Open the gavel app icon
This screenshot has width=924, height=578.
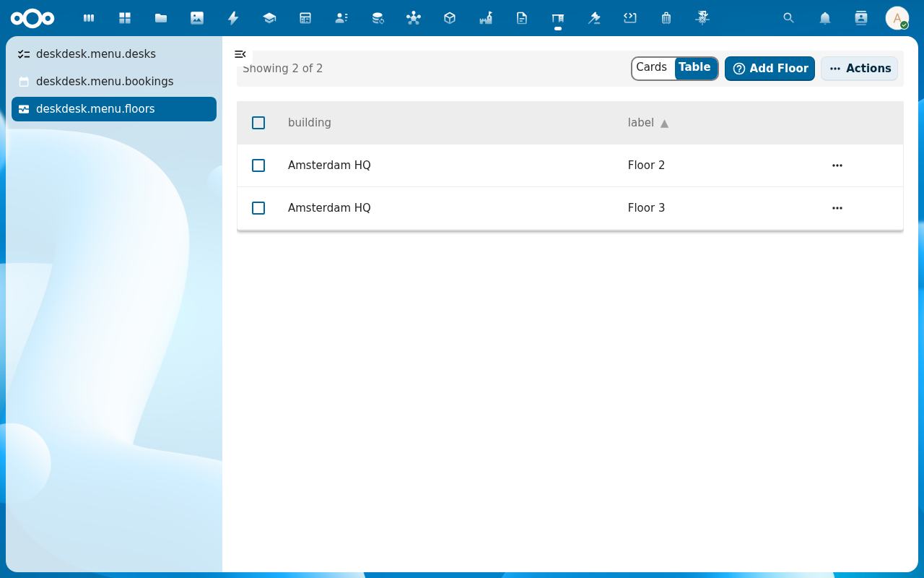(x=594, y=18)
